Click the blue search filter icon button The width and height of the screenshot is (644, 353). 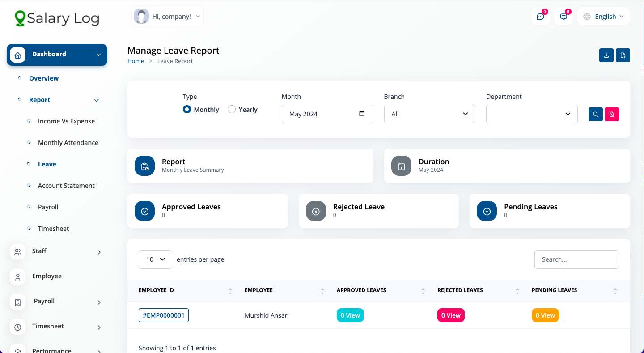596,114
